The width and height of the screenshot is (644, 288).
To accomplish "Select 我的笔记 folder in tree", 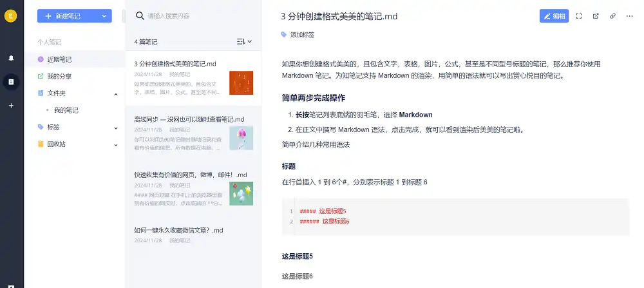I will pos(66,110).
